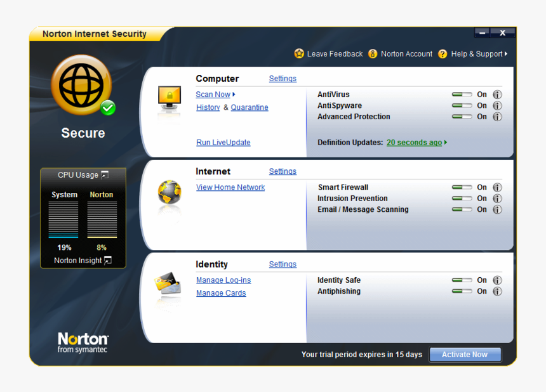Click the Identity credit cards icon
Image resolution: width=546 pixels, height=392 pixels.
pyautogui.click(x=168, y=283)
